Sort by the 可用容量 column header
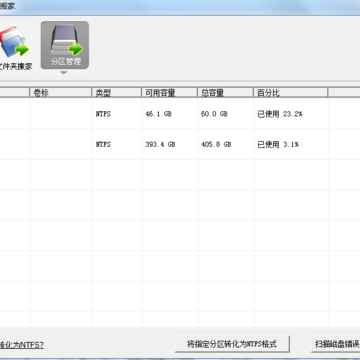This screenshot has width=360, height=360. [x=169, y=93]
